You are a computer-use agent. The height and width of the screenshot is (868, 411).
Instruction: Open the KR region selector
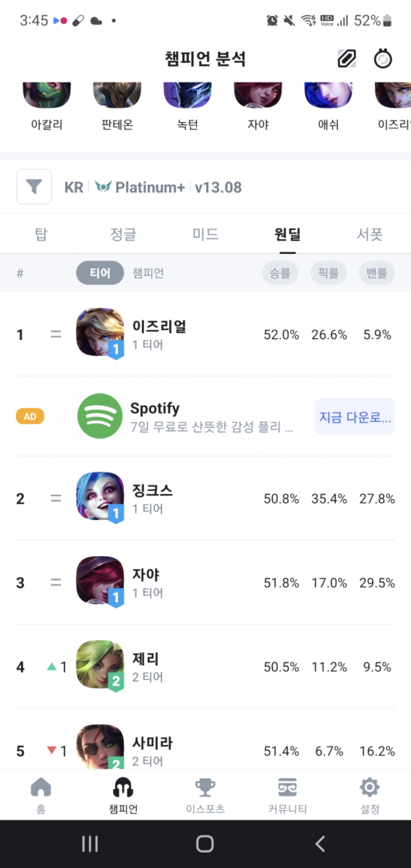[74, 187]
